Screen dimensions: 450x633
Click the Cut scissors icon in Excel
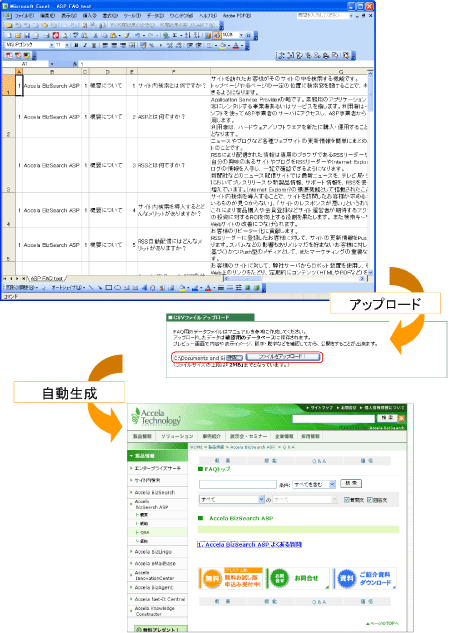95,36
